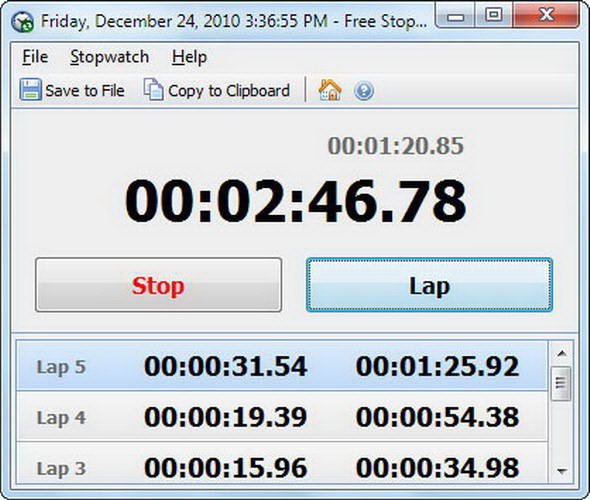Image resolution: width=590 pixels, height=500 pixels.
Task: Click the Save to File label
Action: 85,91
